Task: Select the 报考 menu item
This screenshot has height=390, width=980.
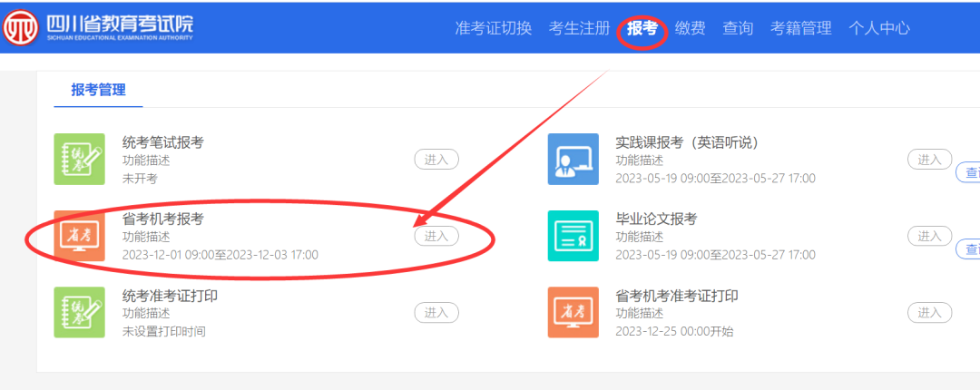Action: click(642, 28)
